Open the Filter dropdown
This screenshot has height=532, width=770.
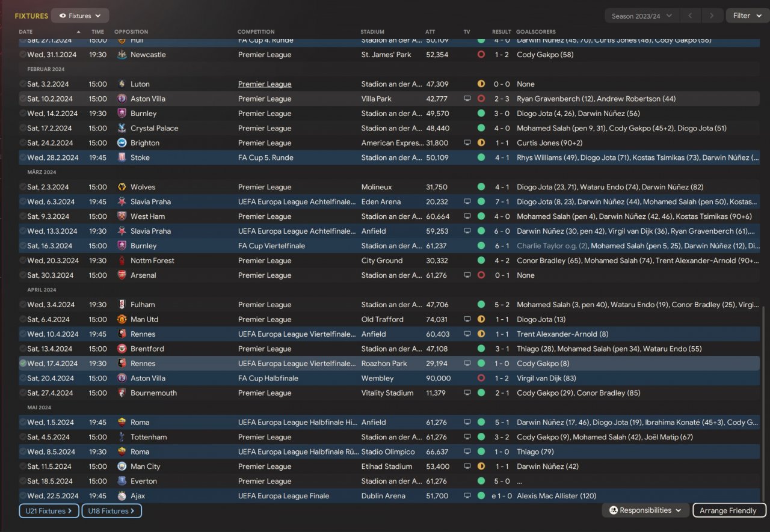[x=747, y=16]
